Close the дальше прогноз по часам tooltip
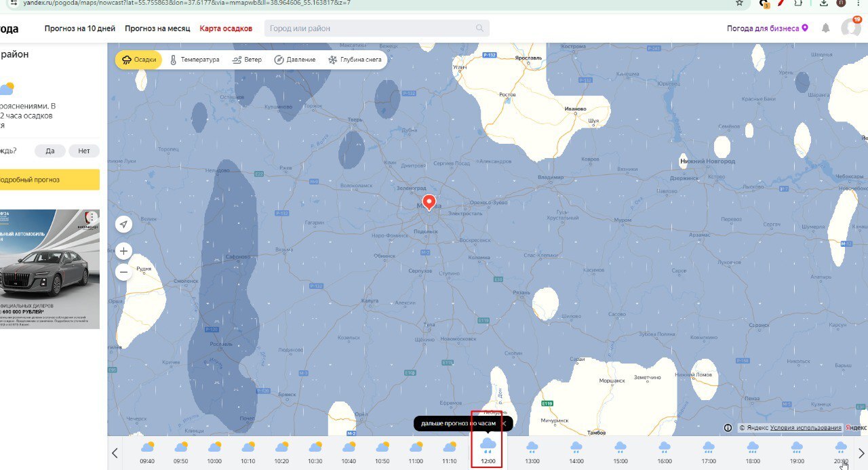The image size is (868, 470). pyautogui.click(x=504, y=423)
